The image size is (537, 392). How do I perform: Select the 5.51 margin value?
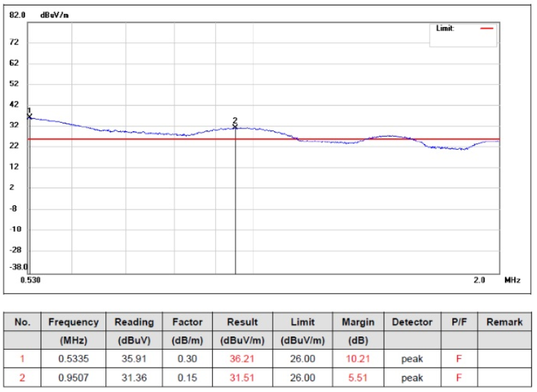point(358,378)
